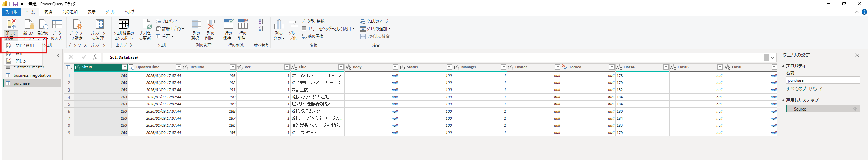Click the 値の置換 replace values icon
The image size is (868, 160).
point(304,36)
